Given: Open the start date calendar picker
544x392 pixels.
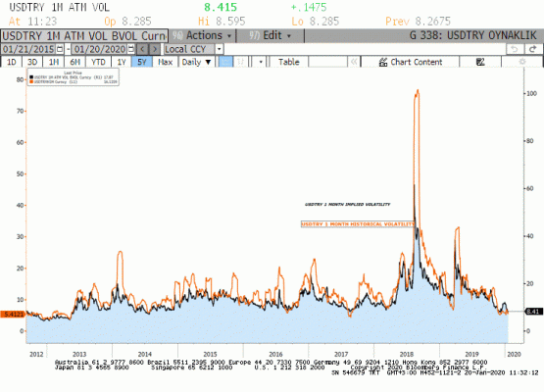Looking at the screenshot, I should [x=60, y=49].
